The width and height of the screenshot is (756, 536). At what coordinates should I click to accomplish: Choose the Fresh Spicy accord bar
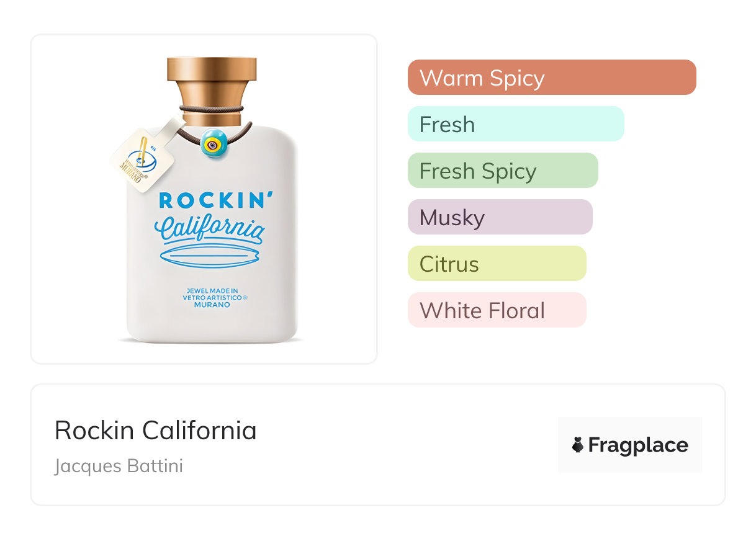(x=502, y=171)
